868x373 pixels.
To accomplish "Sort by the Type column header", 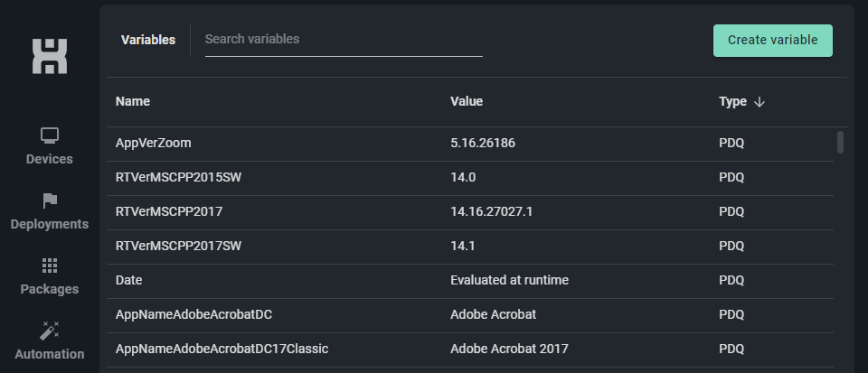I will [732, 101].
